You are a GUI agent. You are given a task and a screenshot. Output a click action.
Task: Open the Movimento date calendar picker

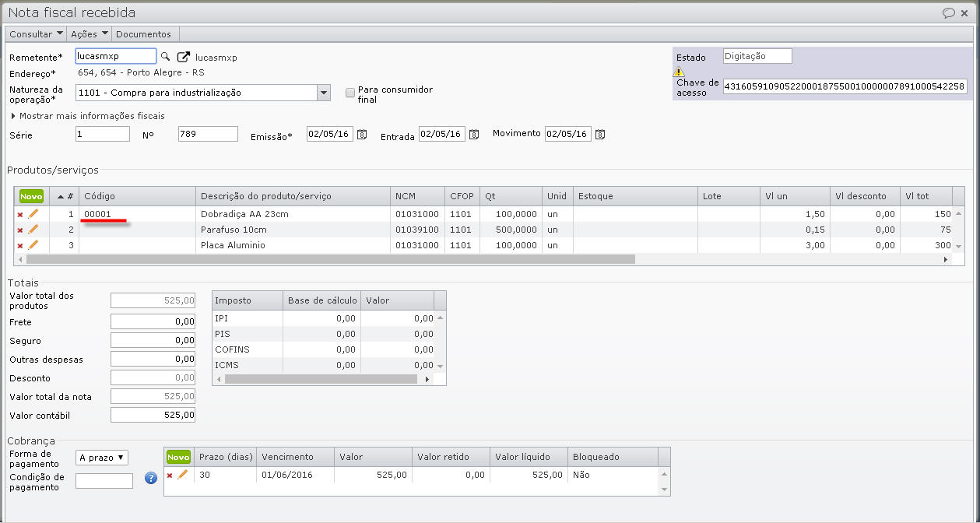pos(599,134)
